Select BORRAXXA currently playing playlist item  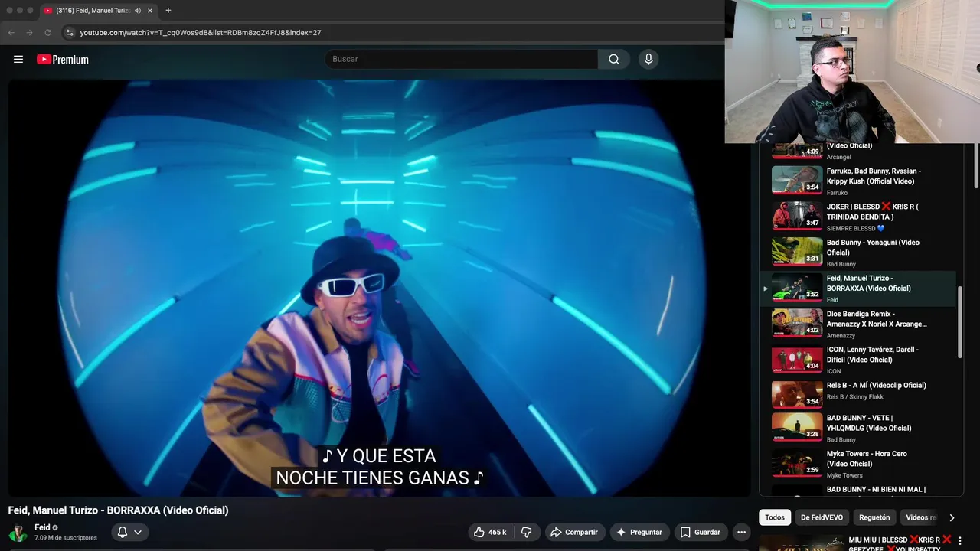click(x=857, y=288)
